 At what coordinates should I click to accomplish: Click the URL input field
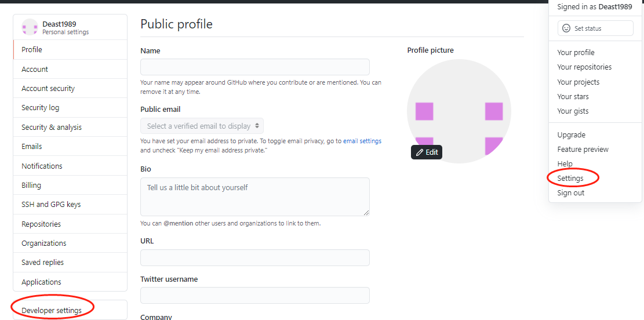[254, 257]
